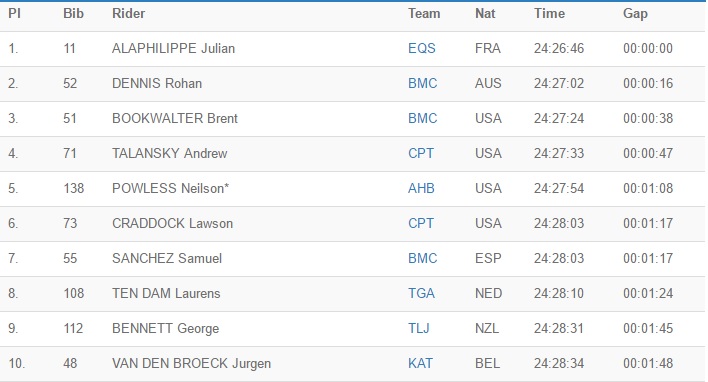Open the CPT team link for Craddock Lawson

coord(421,224)
